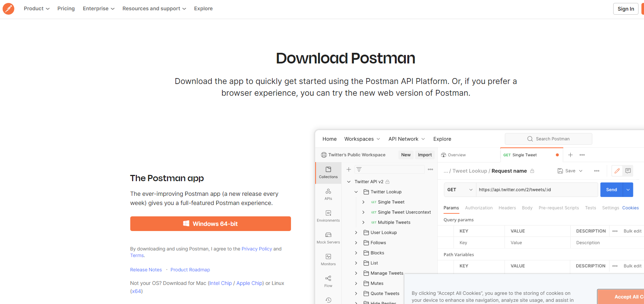Open the Privacy Policy link

(257, 249)
